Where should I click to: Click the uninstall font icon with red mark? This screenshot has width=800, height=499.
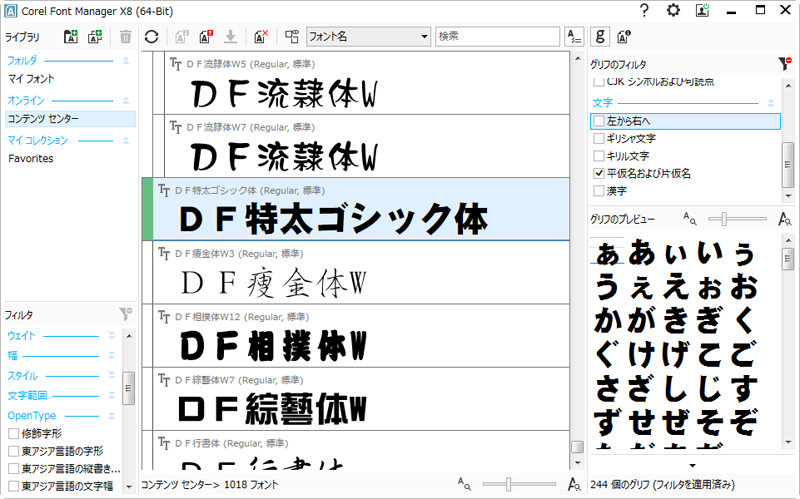(206, 37)
